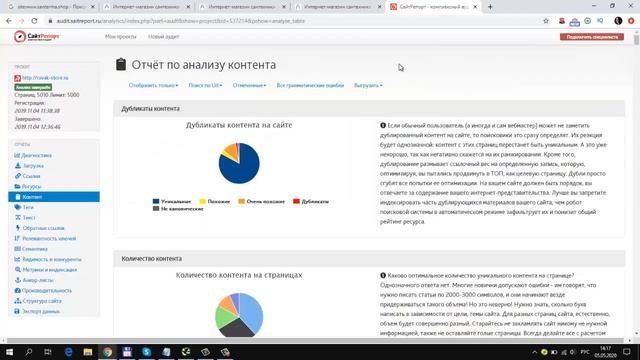Click the green analysis status badge

(33, 87)
